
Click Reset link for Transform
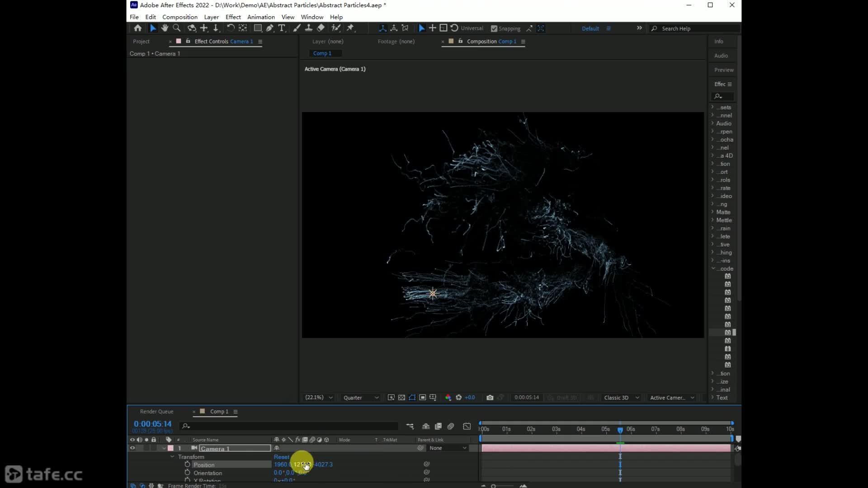click(281, 457)
